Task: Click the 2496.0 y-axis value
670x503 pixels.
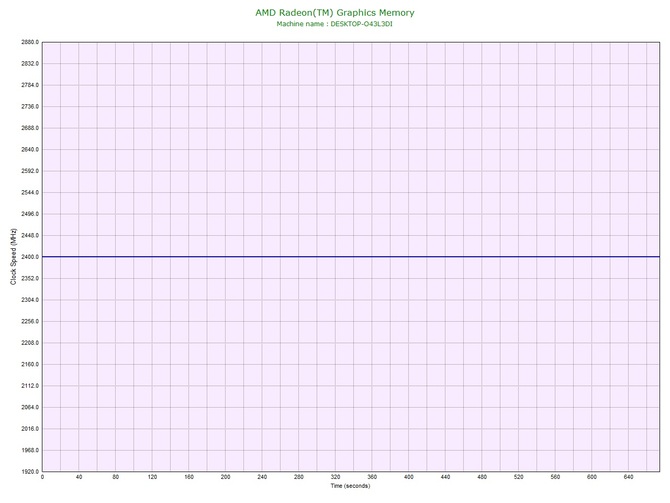Action: pos(30,214)
